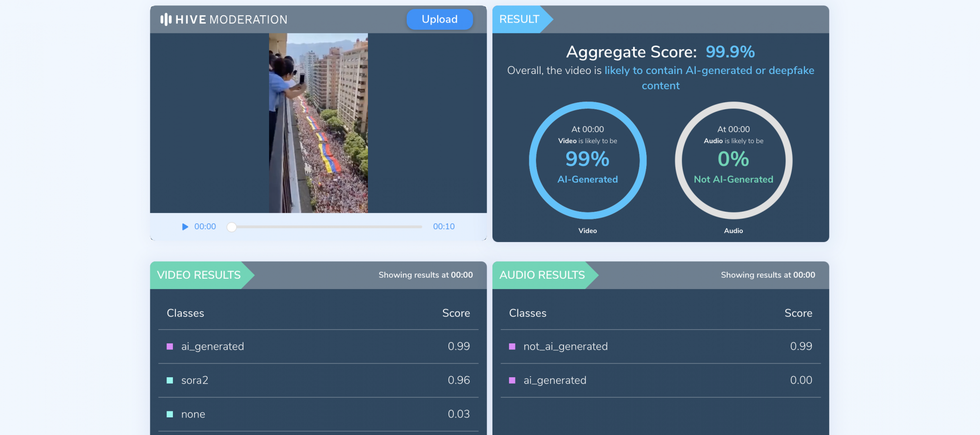Select the VIDEO RESULTS header tab

point(199,275)
